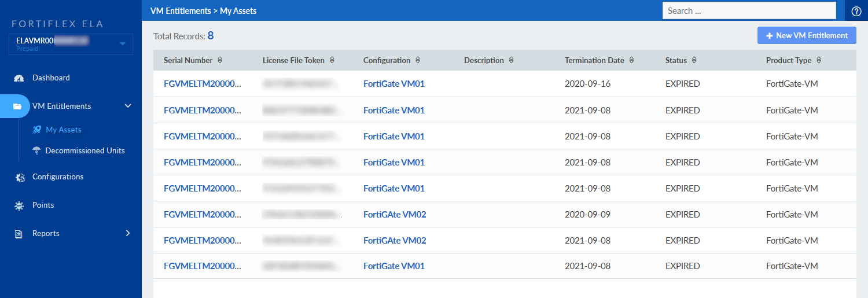Click the Decommissioned Units parachute icon
868x298 pixels.
pos(37,150)
